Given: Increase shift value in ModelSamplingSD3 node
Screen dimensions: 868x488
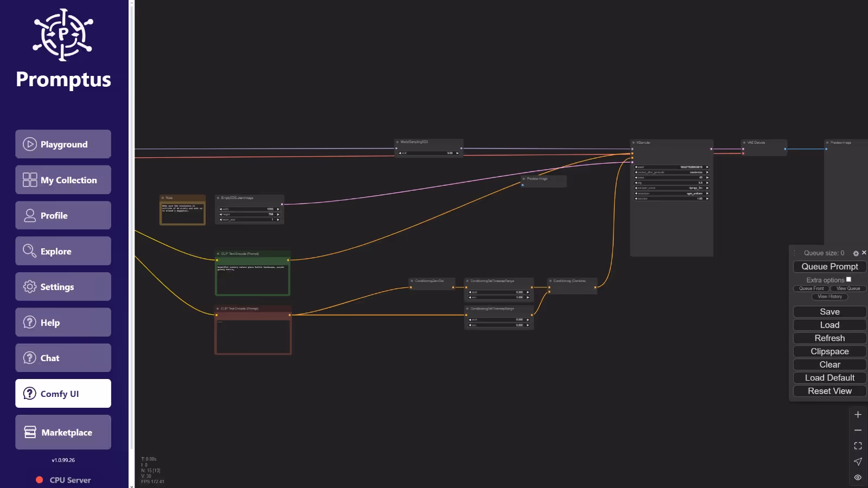Looking at the screenshot, I should [x=457, y=153].
